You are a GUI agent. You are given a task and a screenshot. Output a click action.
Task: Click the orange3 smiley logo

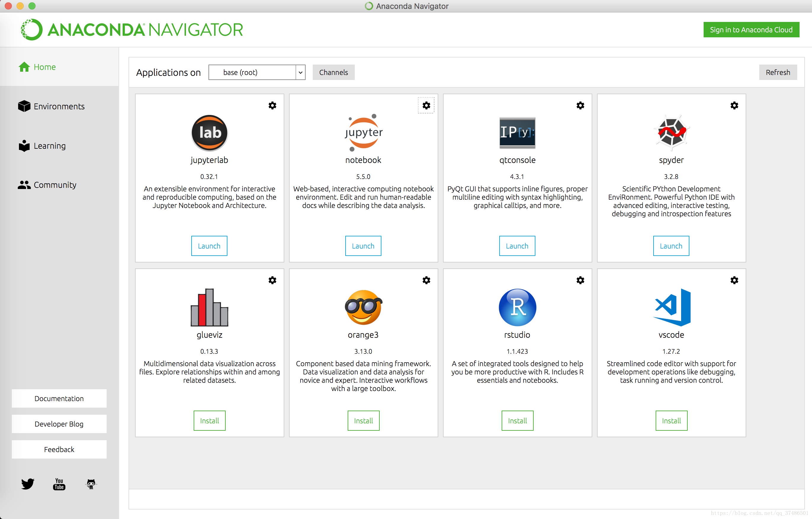click(364, 307)
